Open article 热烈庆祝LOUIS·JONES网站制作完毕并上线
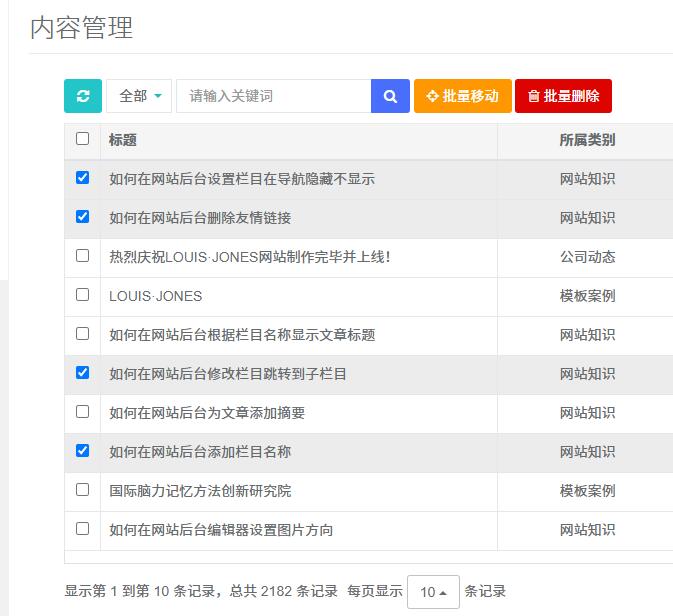The width and height of the screenshot is (673, 616). (x=249, y=257)
